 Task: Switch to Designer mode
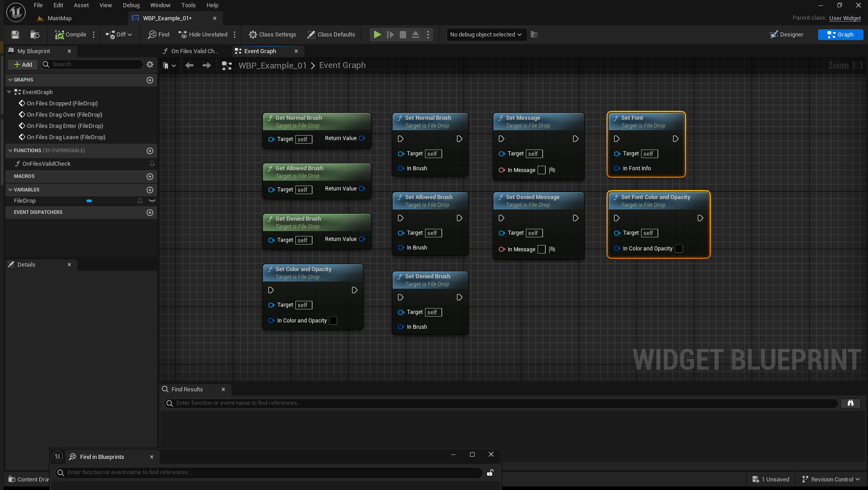[787, 35]
